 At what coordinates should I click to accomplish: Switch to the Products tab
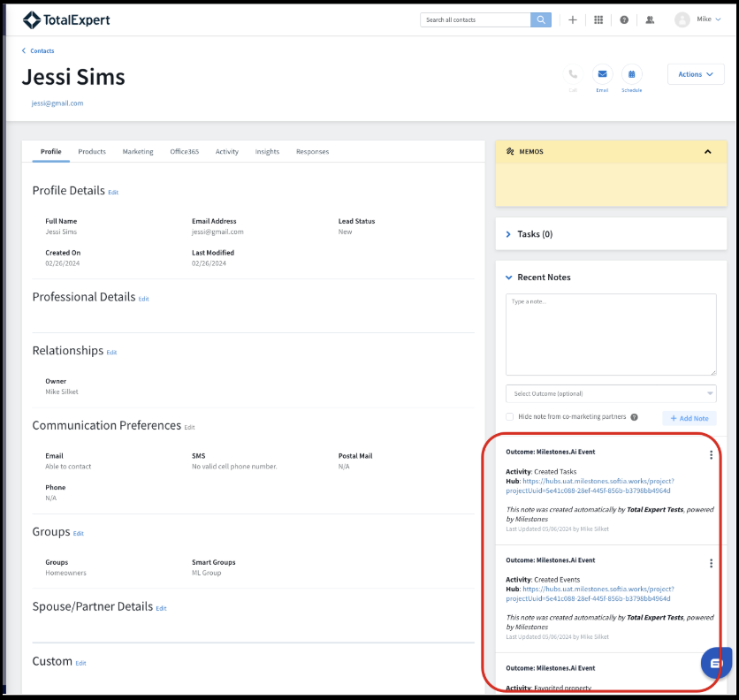(92, 152)
